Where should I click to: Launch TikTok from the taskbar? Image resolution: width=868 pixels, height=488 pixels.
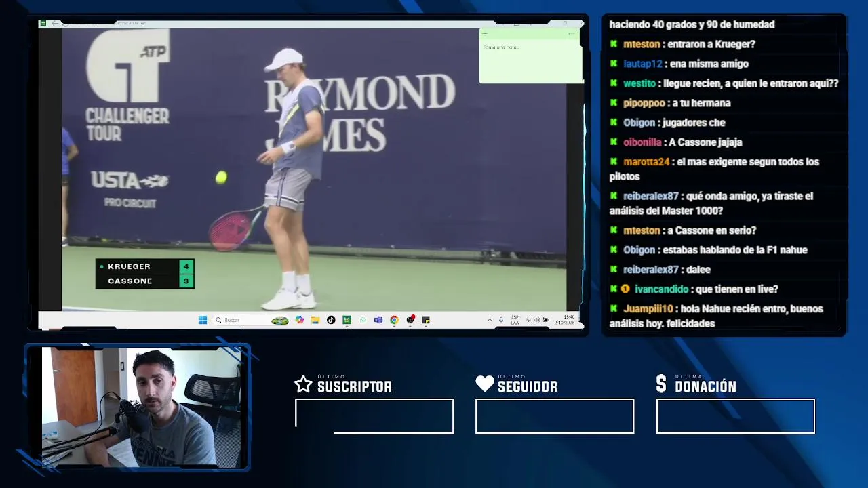point(331,320)
